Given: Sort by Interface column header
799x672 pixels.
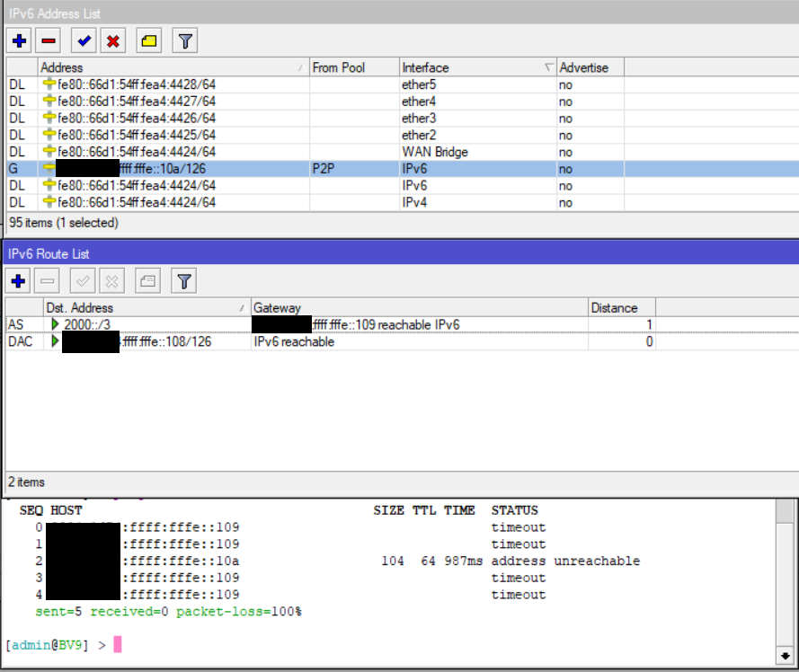Looking at the screenshot, I should point(477,67).
